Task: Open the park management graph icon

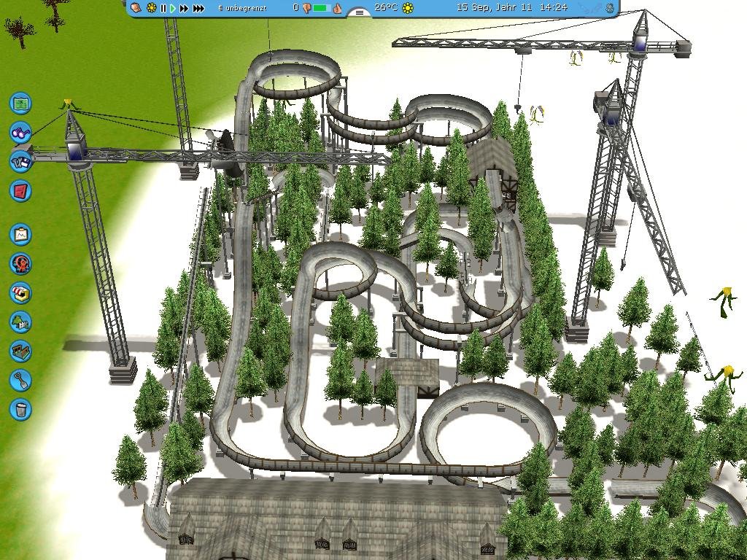Action: pyautogui.click(x=20, y=235)
